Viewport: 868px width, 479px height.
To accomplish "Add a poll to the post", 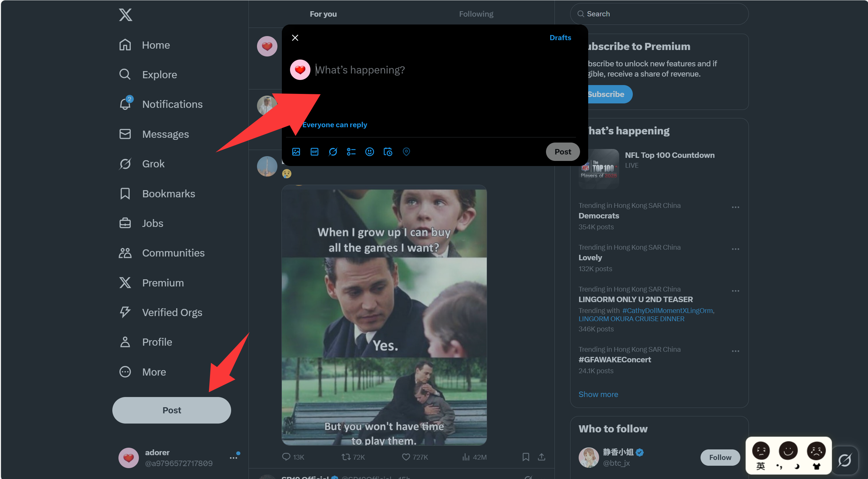I will (351, 152).
